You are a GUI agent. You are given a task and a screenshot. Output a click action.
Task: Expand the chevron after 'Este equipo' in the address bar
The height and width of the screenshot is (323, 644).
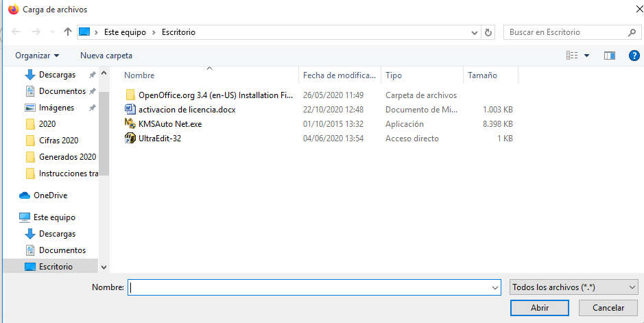point(154,32)
